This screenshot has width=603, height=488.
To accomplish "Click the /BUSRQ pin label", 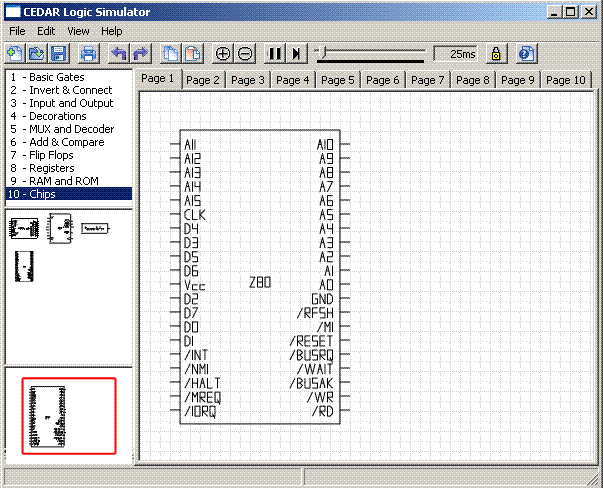I will coord(311,355).
